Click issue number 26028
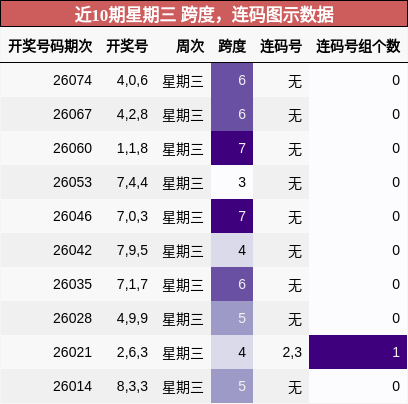Screen dimensions: 408x404 [x=72, y=318]
